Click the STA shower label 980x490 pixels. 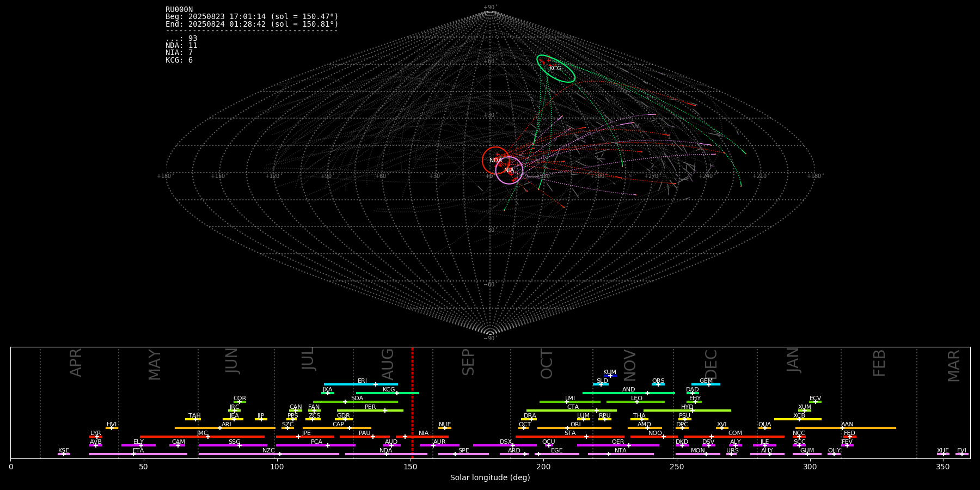click(x=570, y=433)
